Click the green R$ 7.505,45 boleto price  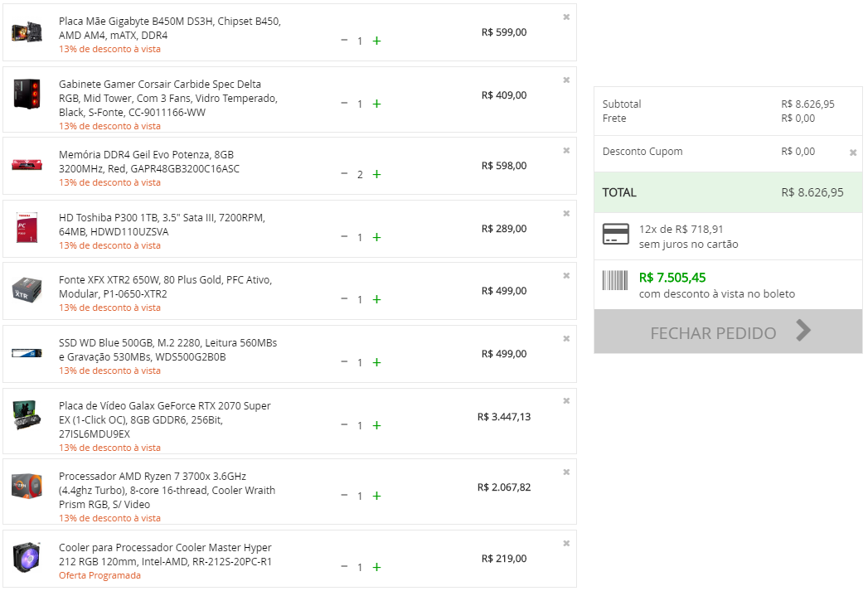pos(672,278)
